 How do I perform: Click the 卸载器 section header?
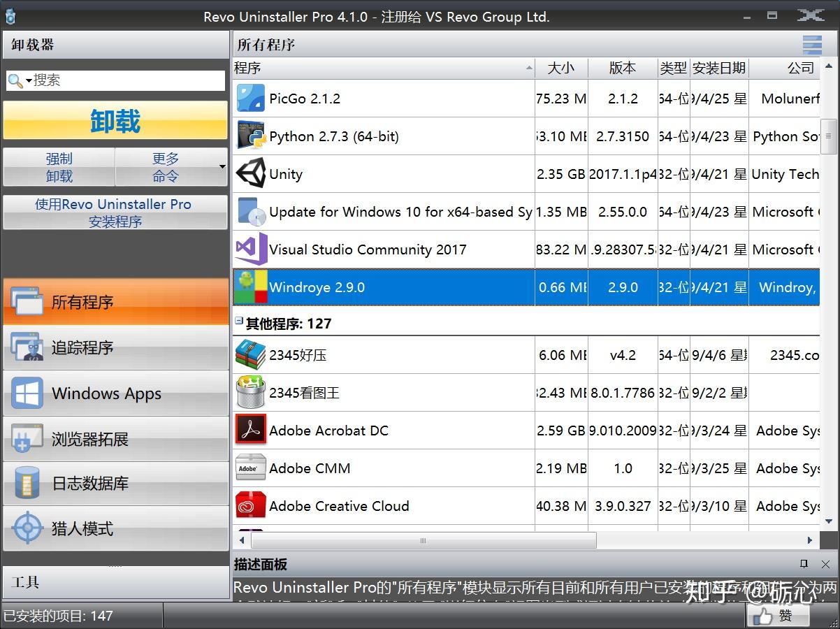click(x=115, y=45)
